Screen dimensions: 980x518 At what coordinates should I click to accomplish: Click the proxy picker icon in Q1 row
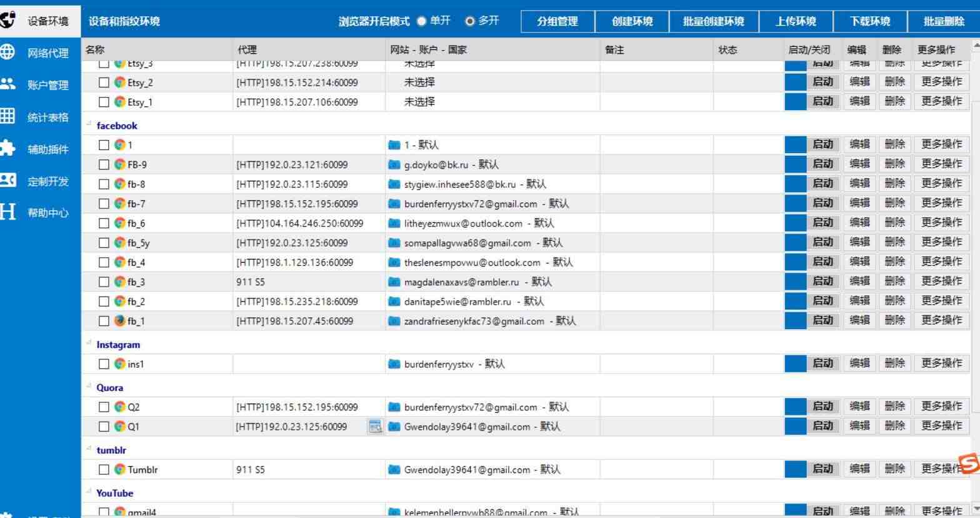pyautogui.click(x=375, y=427)
